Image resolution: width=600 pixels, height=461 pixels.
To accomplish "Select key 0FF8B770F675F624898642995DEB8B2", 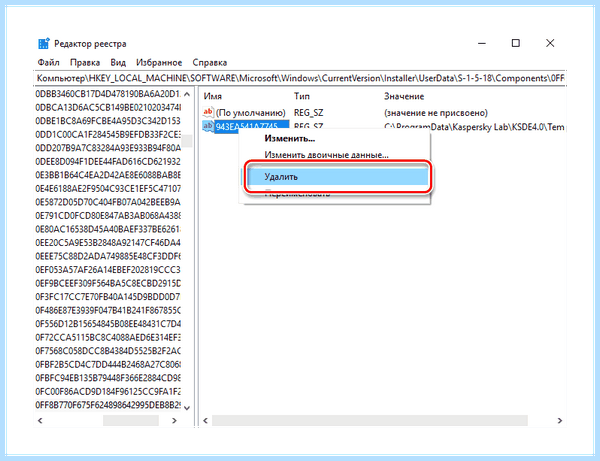I will click(108, 405).
